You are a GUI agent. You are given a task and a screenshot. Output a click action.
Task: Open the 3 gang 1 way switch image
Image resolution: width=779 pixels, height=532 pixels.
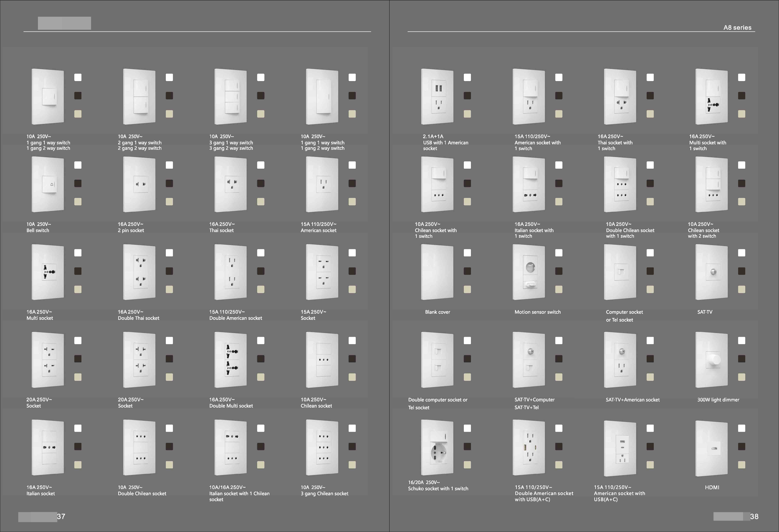(231, 97)
